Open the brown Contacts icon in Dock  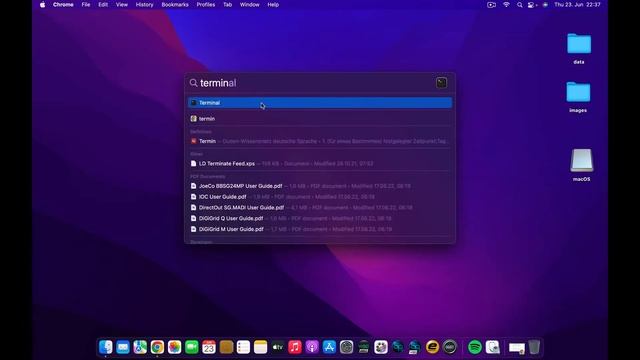pos(226,347)
